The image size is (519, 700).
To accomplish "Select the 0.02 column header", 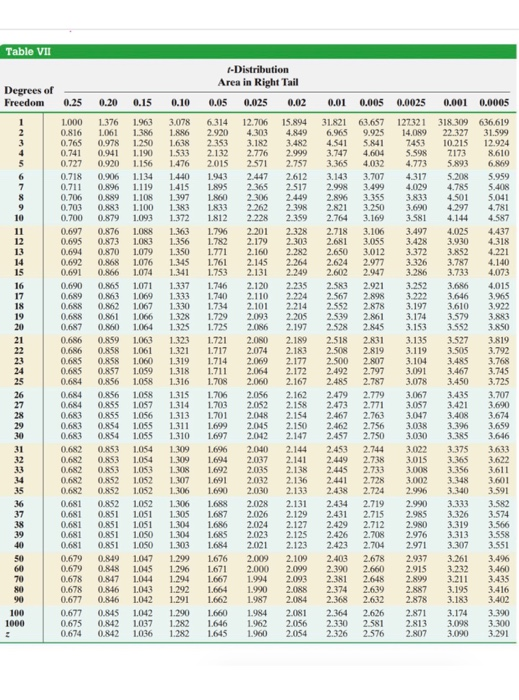I will tap(296, 103).
